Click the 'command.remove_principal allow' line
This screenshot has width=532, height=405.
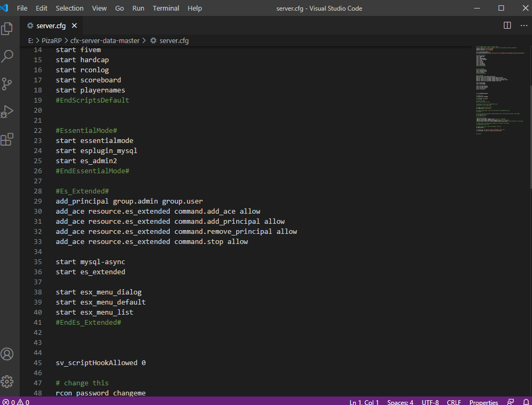pos(176,231)
